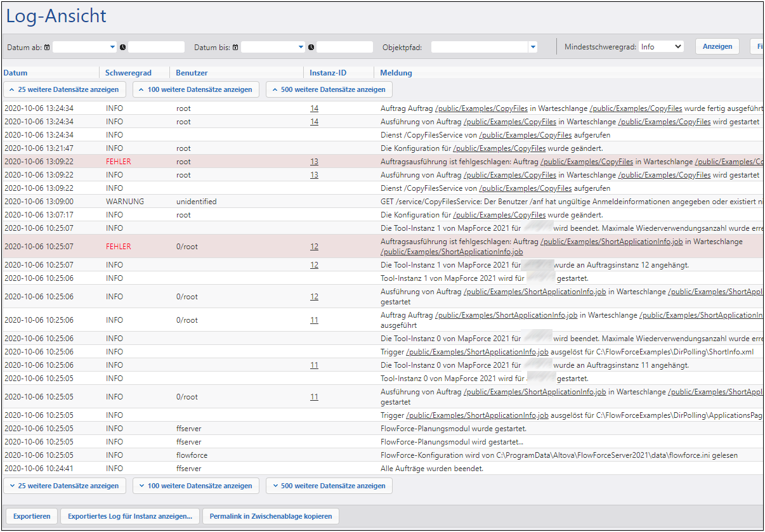Open Instanz-ID 13 link in the FEHLER row
Viewport: 765px width, 532px height.
(x=314, y=162)
